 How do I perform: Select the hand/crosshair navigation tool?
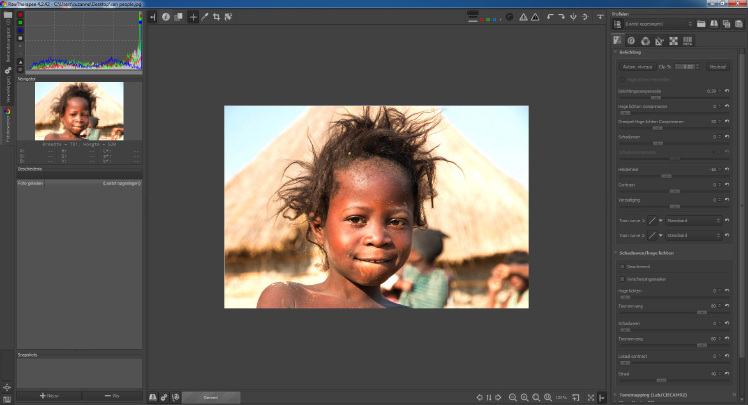(193, 17)
